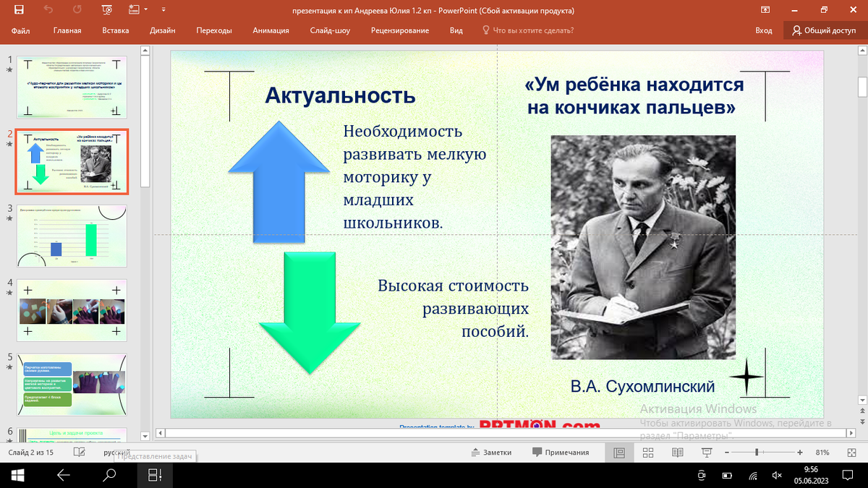Open the Переходы ribbon tab
Screen dimensions: 868x488
214,30
